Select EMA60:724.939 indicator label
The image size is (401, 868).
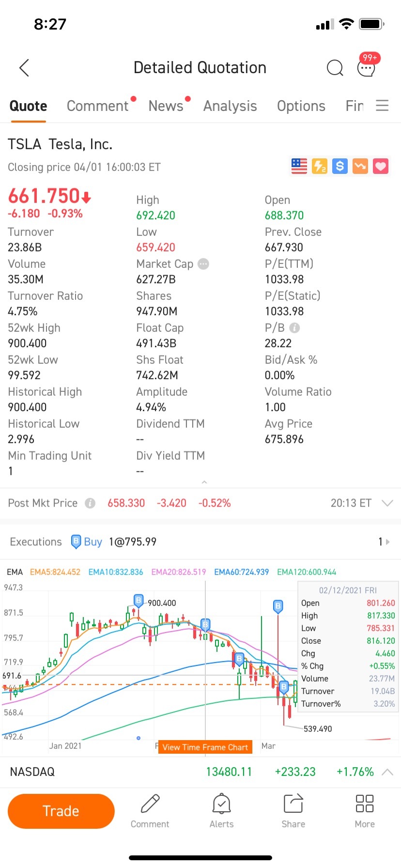coord(242,572)
